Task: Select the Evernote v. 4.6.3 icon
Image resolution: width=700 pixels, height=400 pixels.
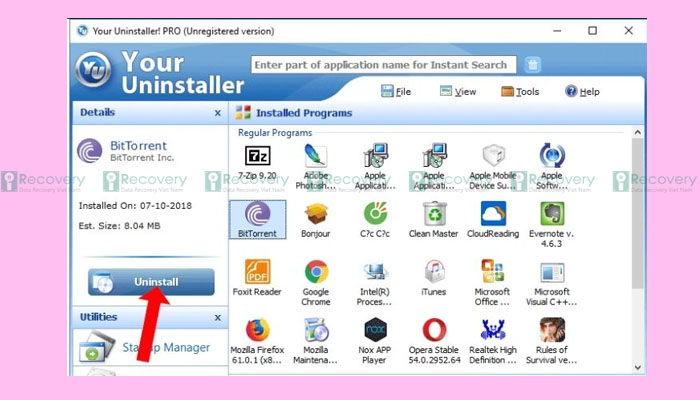Action: click(x=552, y=214)
